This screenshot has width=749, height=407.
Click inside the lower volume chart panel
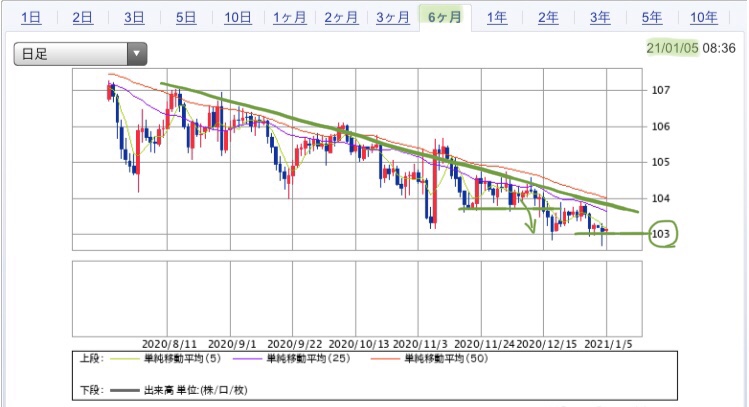tap(357, 299)
